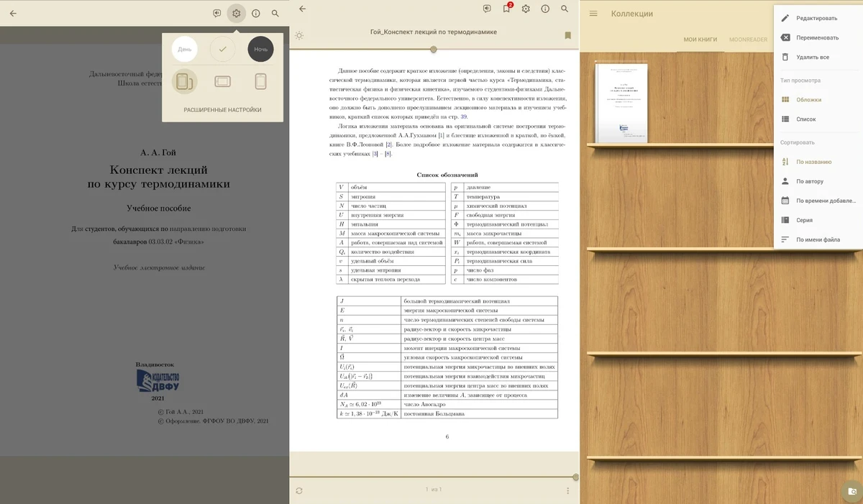The image size is (863, 504).
Task: Choose Редактировать from the menu
Action: (816, 18)
